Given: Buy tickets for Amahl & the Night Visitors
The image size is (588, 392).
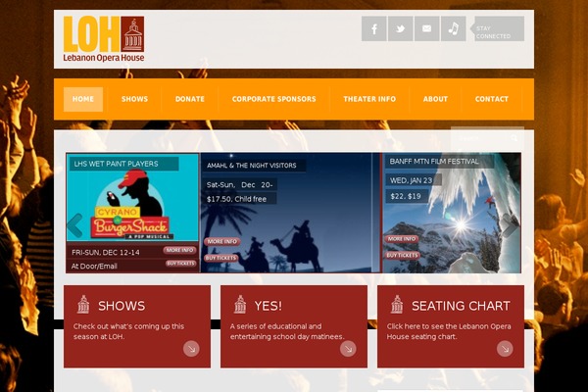Looking at the screenshot, I should 221,258.
